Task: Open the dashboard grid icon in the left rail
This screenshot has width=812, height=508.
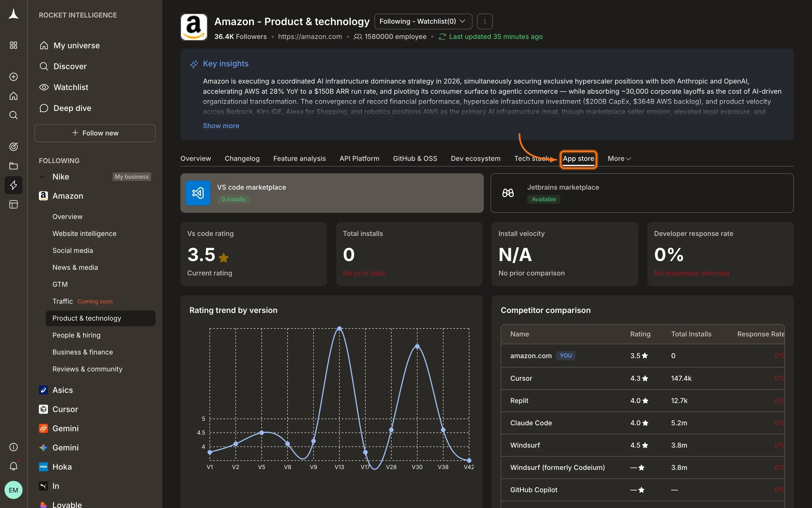Action: 14,45
